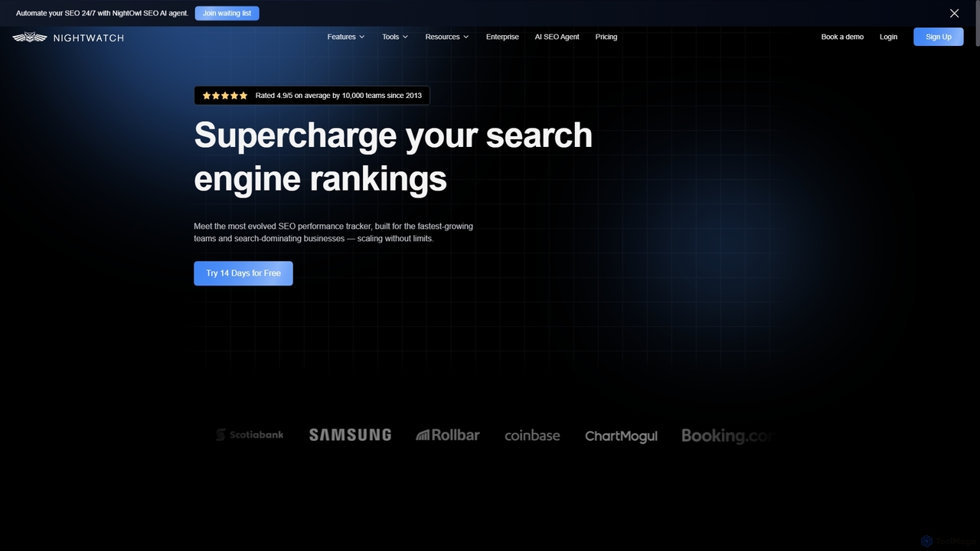
Task: Open the Login page
Action: click(x=888, y=37)
